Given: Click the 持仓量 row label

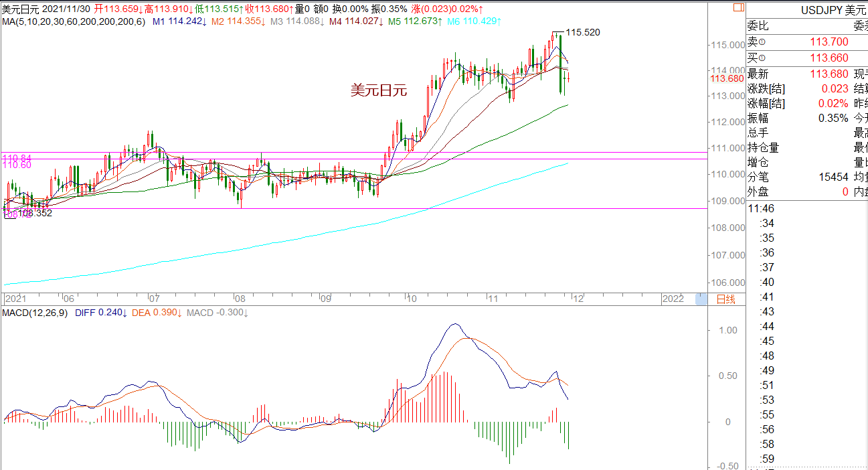Looking at the screenshot, I should [x=764, y=147].
